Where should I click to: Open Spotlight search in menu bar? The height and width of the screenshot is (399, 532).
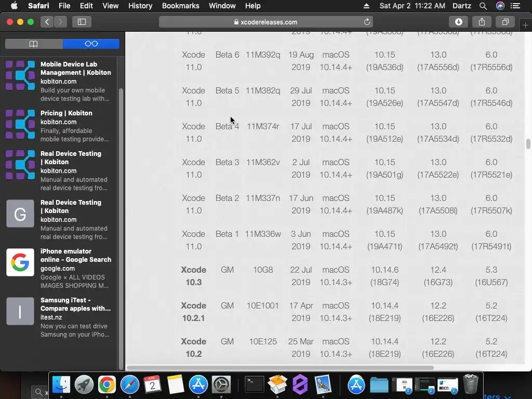(x=483, y=6)
